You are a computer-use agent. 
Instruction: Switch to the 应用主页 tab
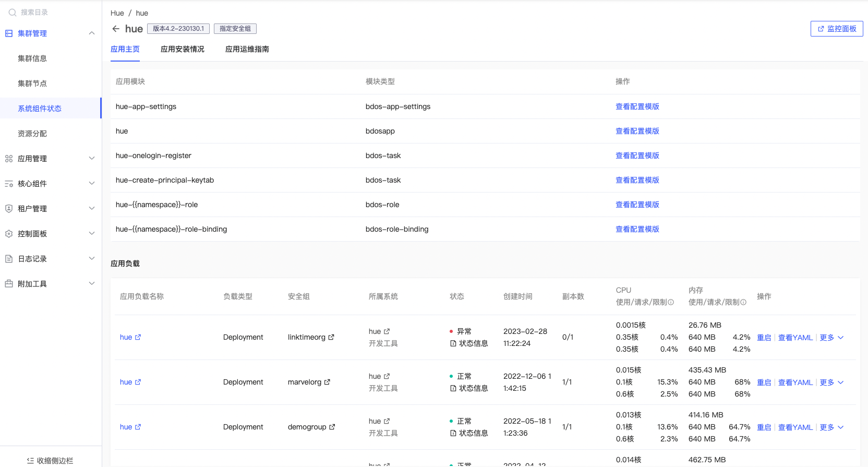pos(125,49)
